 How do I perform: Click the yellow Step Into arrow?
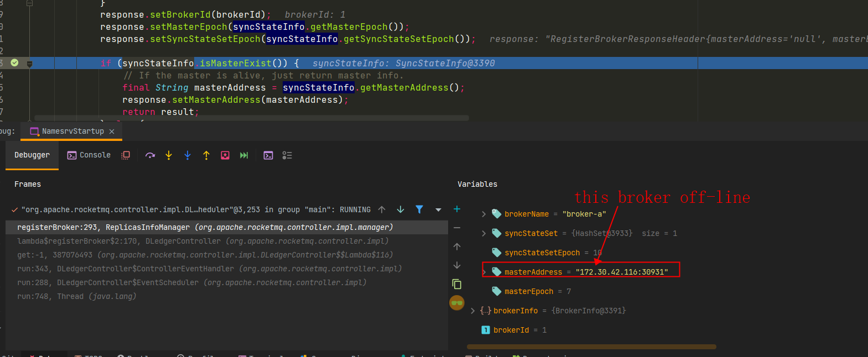pyautogui.click(x=169, y=155)
